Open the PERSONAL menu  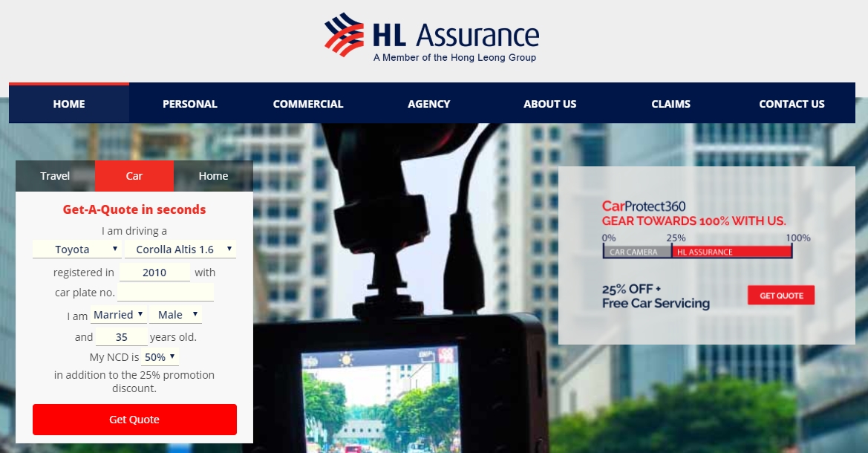pyautogui.click(x=190, y=104)
